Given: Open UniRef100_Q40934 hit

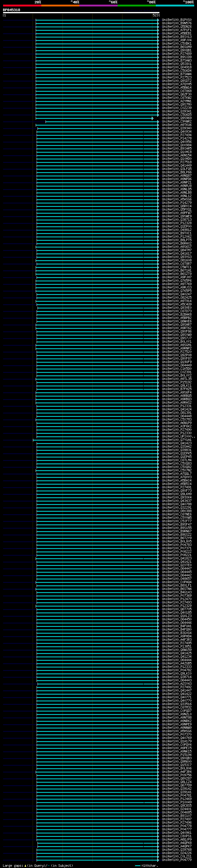Looking at the screenshot, I should click(177, 132).
